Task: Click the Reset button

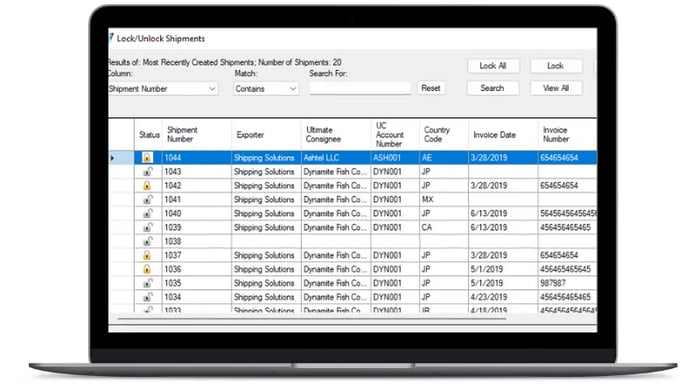Action: point(431,88)
